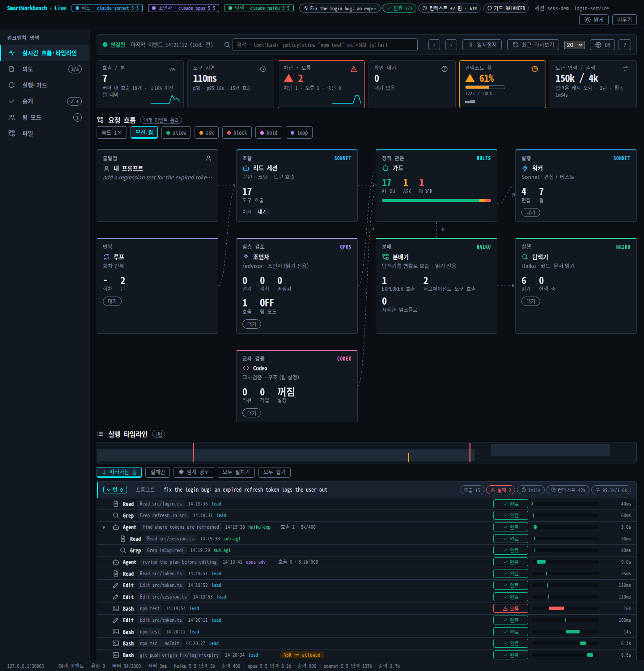Click the swap arrows icon on the 토큰 card
644x671 pixels.
(626, 69)
